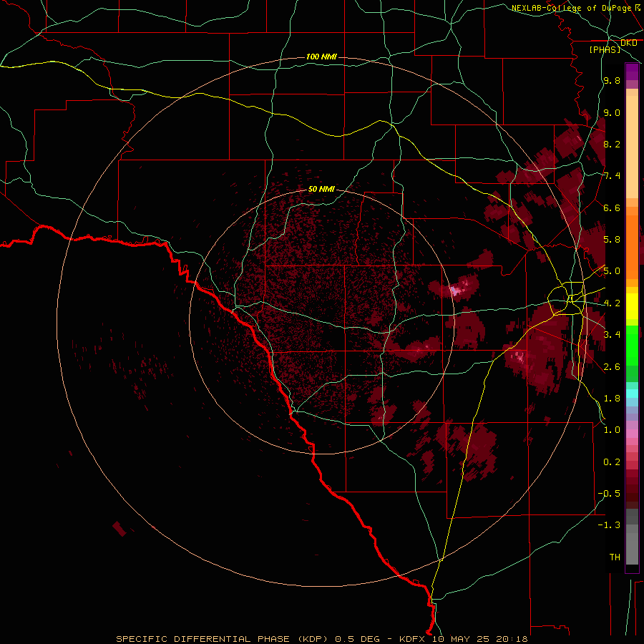Click the 50 NMI range ring label

pos(321,189)
